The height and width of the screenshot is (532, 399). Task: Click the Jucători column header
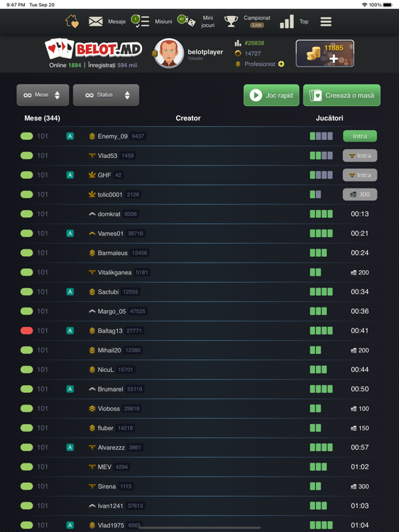click(330, 118)
